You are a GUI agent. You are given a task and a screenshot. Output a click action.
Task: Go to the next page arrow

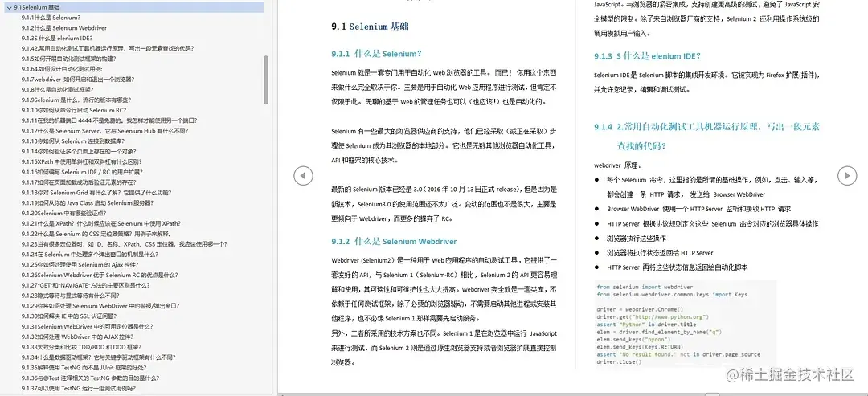(847, 176)
